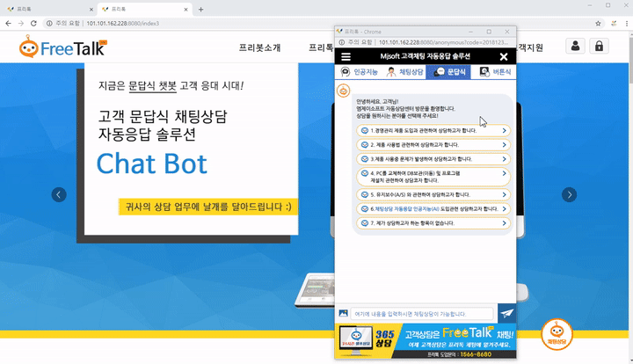This screenshot has height=364, width=633.
Task: Click the browser forward arrow
Action: point(20,24)
